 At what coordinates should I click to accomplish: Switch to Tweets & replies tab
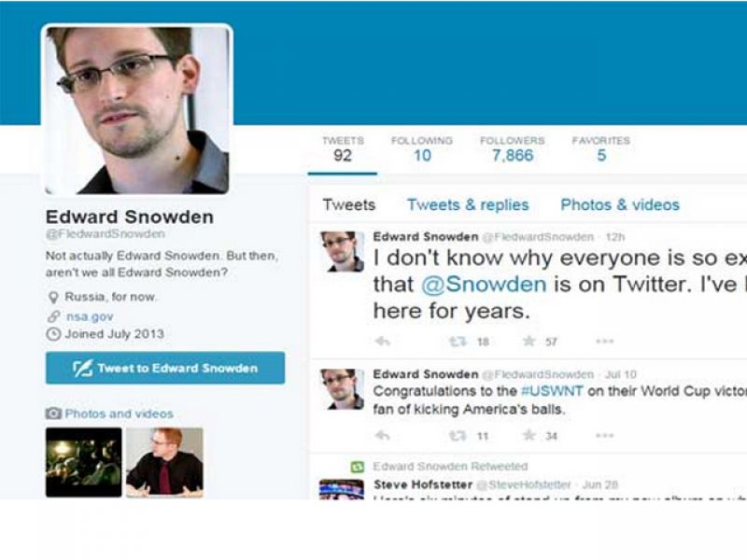[468, 204]
